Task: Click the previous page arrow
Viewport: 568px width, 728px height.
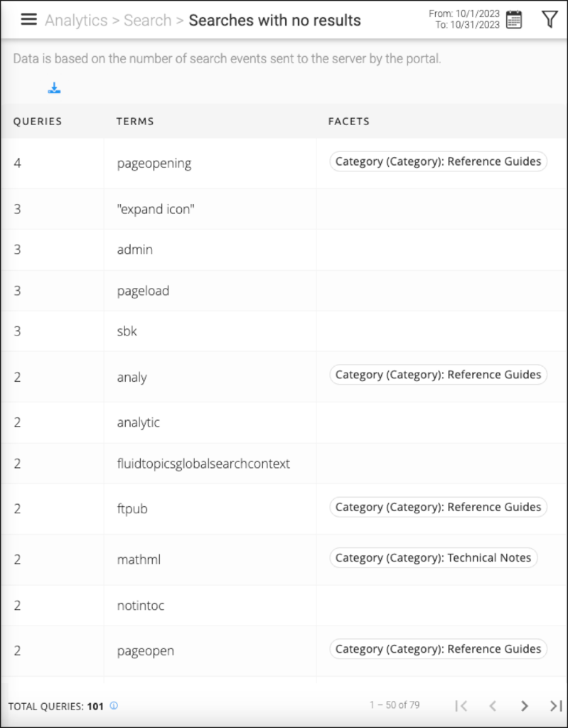Action: [x=493, y=706]
